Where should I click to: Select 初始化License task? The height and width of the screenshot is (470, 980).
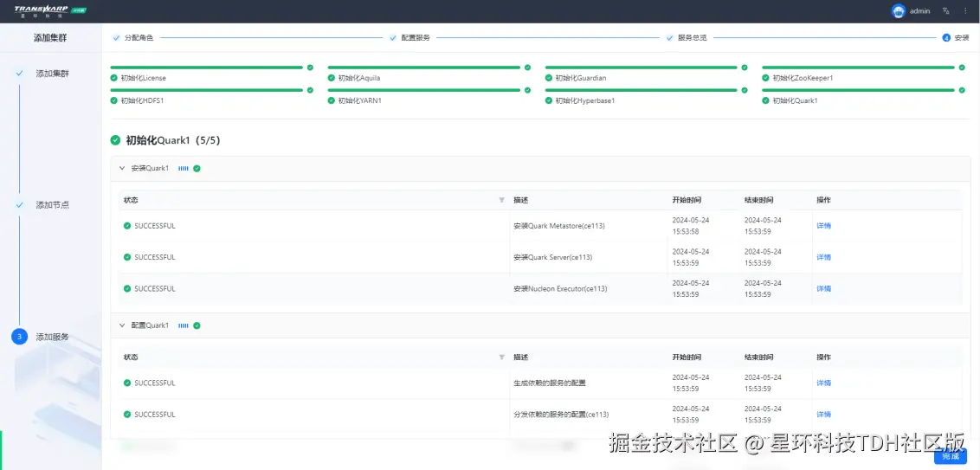coord(143,78)
